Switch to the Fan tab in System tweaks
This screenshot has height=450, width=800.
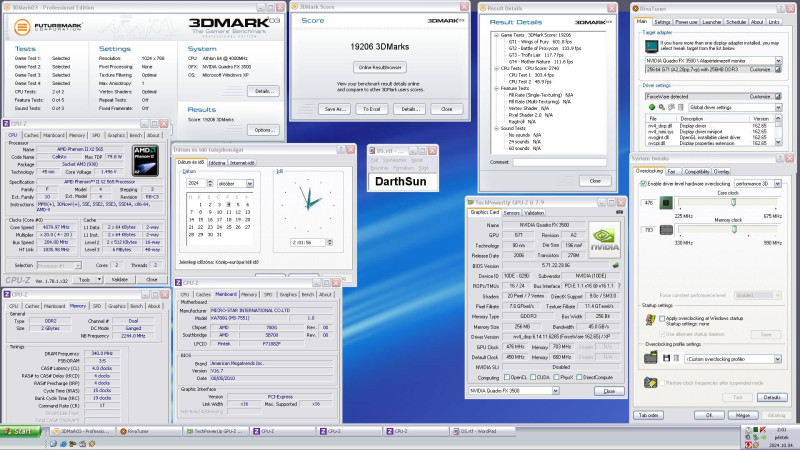671,171
